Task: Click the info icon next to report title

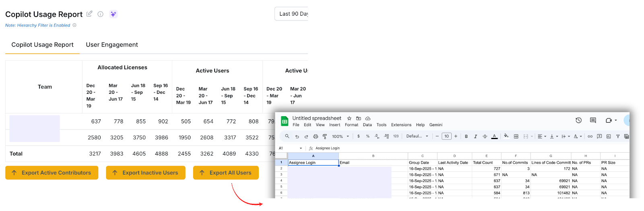Action: (x=101, y=14)
